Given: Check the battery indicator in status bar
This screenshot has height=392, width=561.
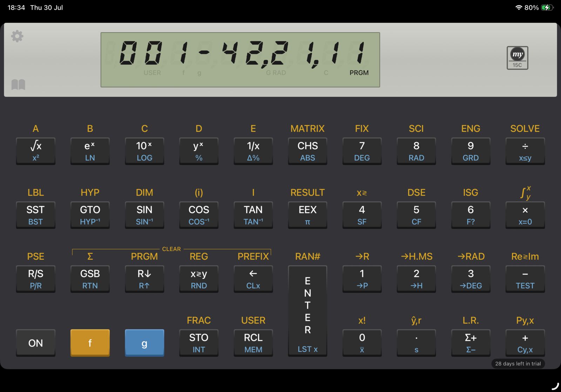Looking at the screenshot, I should click(547, 7).
